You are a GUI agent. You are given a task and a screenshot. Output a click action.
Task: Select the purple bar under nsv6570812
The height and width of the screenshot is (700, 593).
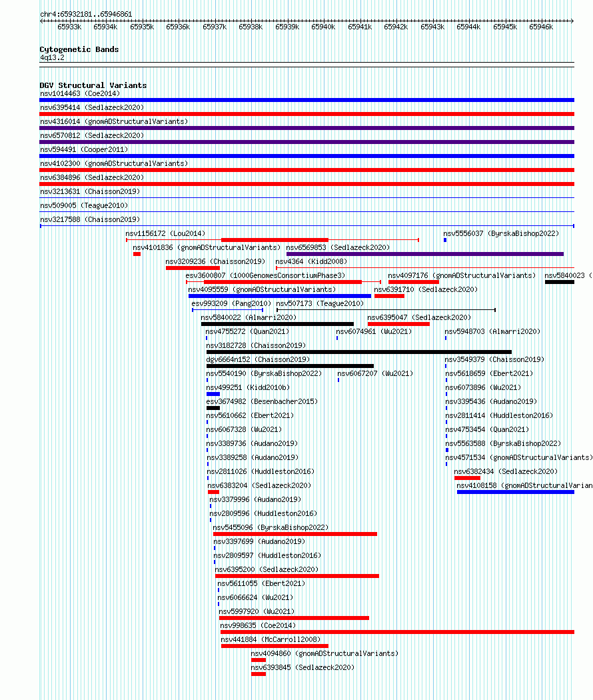[x=306, y=142]
